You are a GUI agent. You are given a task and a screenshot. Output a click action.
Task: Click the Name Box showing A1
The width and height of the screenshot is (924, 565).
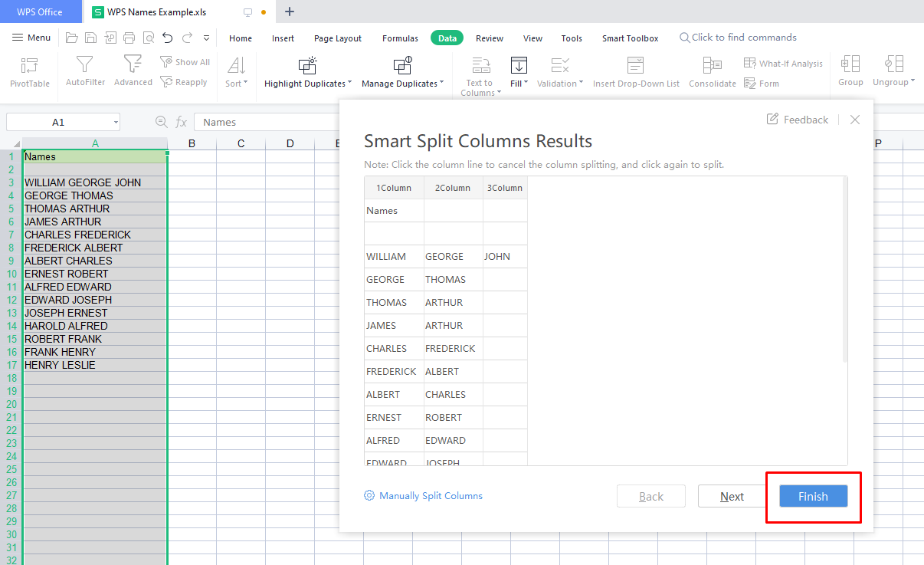61,121
